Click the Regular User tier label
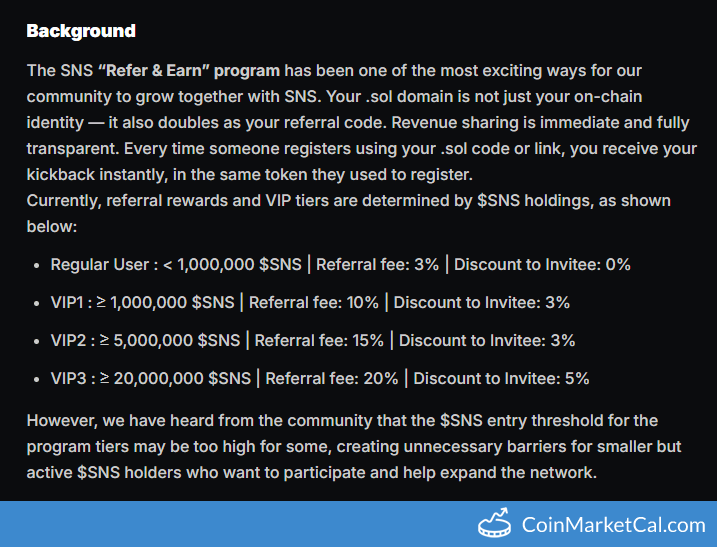The image size is (717, 547). [99, 265]
